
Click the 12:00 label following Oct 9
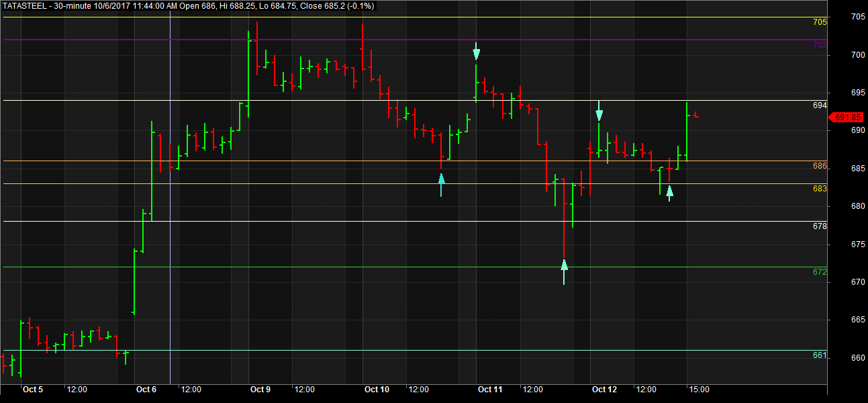pyautogui.click(x=305, y=390)
